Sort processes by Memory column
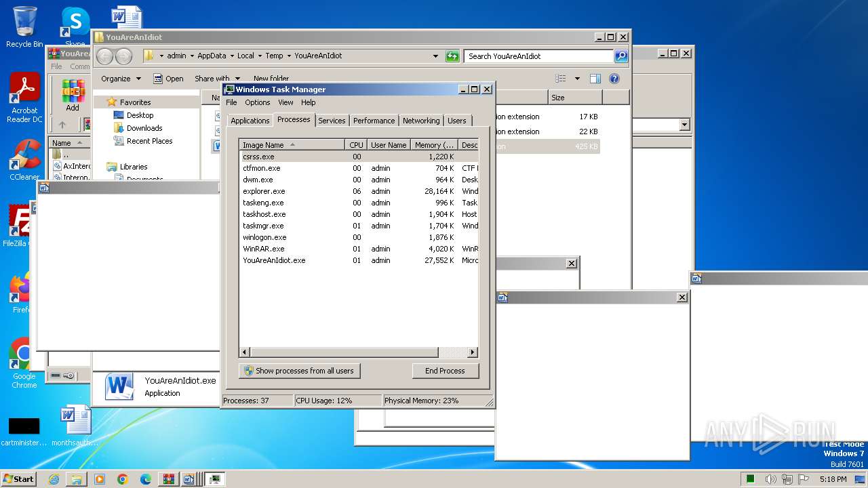The width and height of the screenshot is (868, 488). click(x=435, y=145)
